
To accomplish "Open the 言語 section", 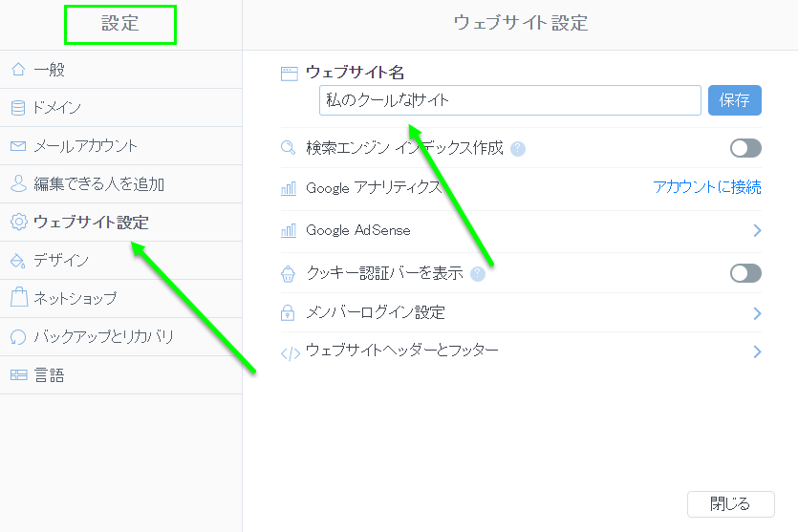I will (120, 374).
